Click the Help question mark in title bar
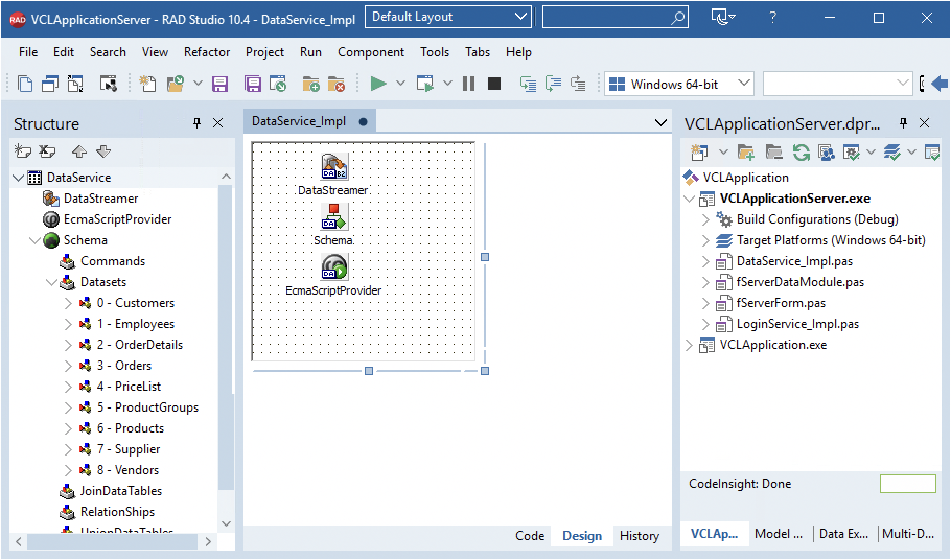 (773, 17)
